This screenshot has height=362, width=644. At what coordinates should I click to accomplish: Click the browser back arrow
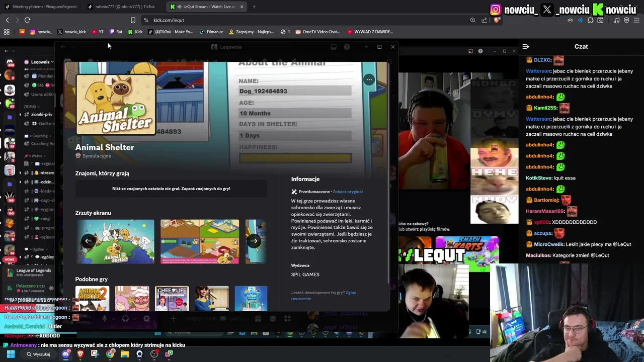7,20
